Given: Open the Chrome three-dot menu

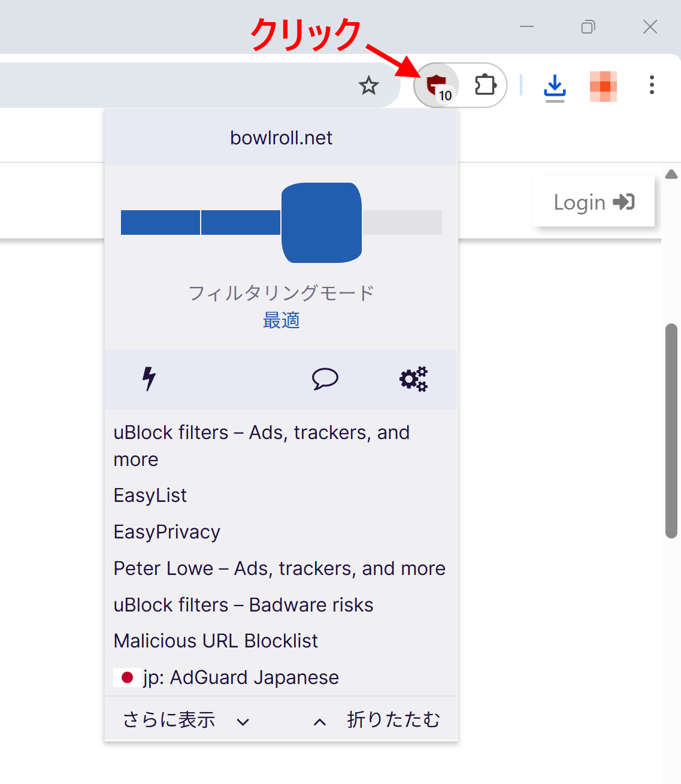Looking at the screenshot, I should [x=652, y=85].
